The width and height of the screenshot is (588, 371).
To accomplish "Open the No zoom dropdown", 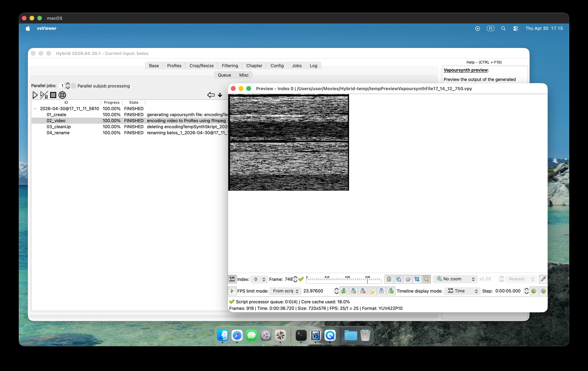I will tap(455, 279).
